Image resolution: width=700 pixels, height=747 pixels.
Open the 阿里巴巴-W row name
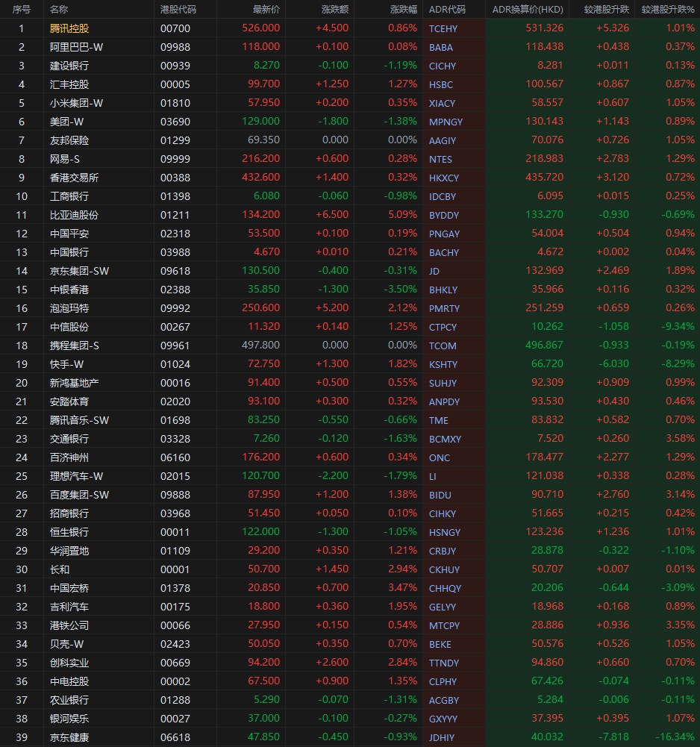tap(76, 47)
